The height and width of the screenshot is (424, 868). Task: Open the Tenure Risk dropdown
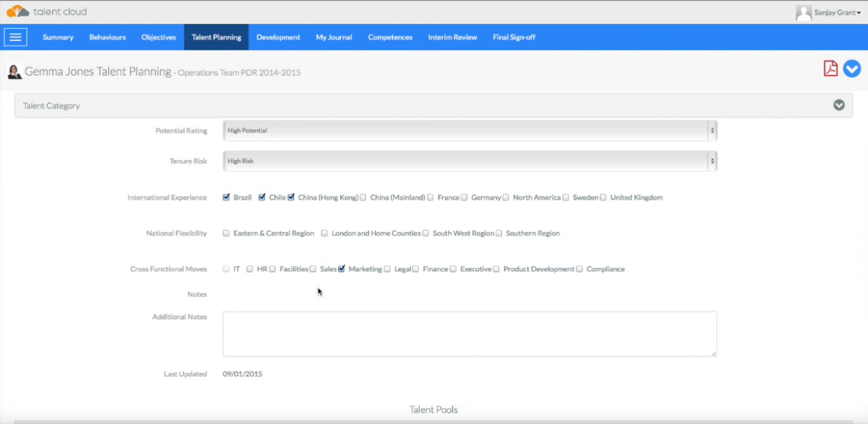click(469, 161)
